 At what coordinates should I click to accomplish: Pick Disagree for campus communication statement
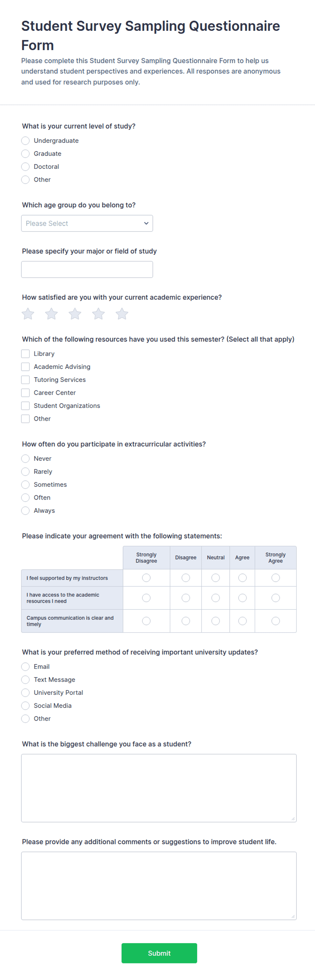186,621
